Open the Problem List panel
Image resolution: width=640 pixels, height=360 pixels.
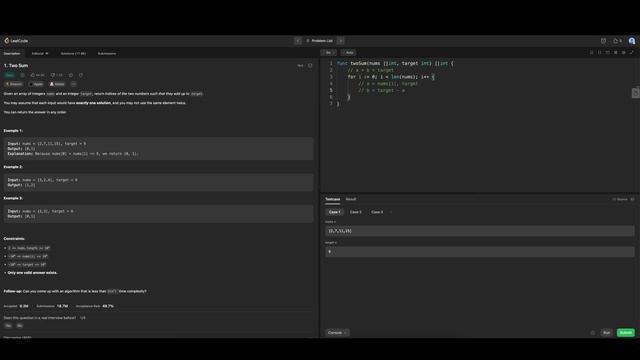click(x=319, y=41)
